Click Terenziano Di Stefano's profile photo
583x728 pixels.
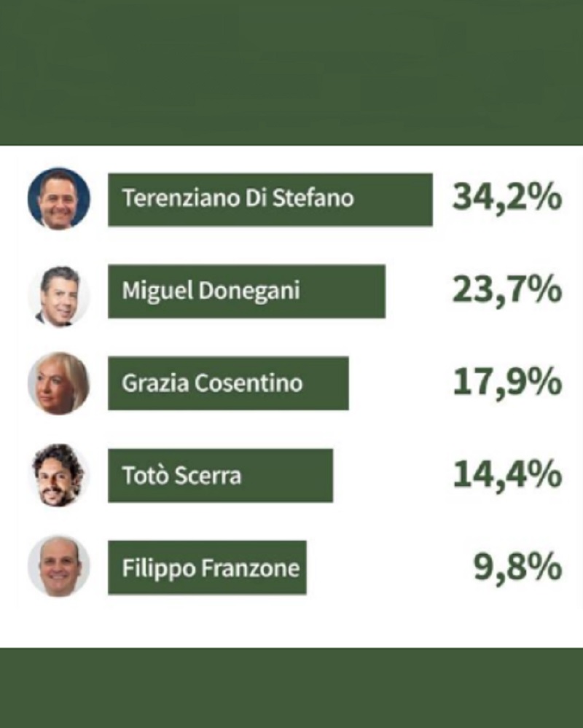pyautogui.click(x=59, y=199)
